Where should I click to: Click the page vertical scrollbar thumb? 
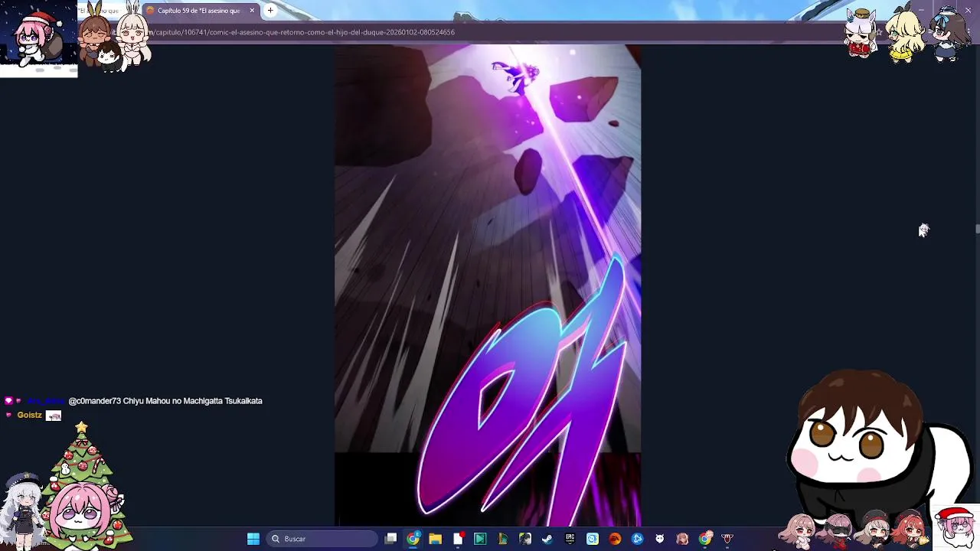(x=977, y=230)
